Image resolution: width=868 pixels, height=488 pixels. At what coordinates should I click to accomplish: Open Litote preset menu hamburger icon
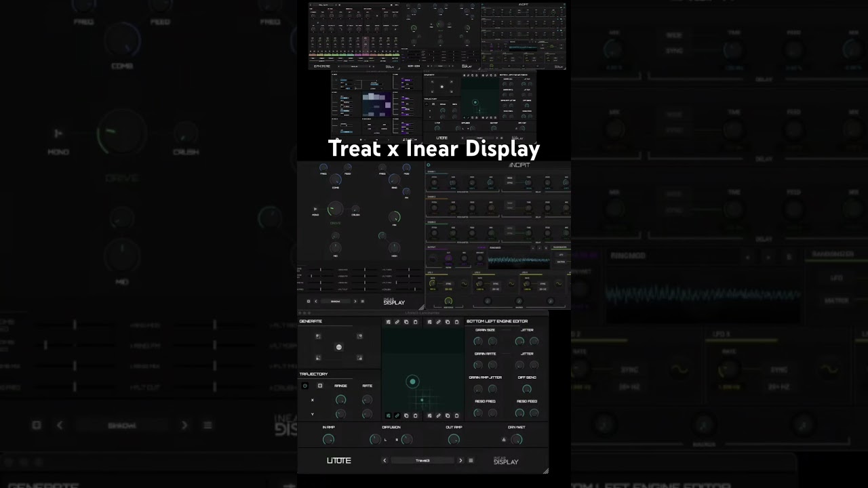click(x=471, y=460)
